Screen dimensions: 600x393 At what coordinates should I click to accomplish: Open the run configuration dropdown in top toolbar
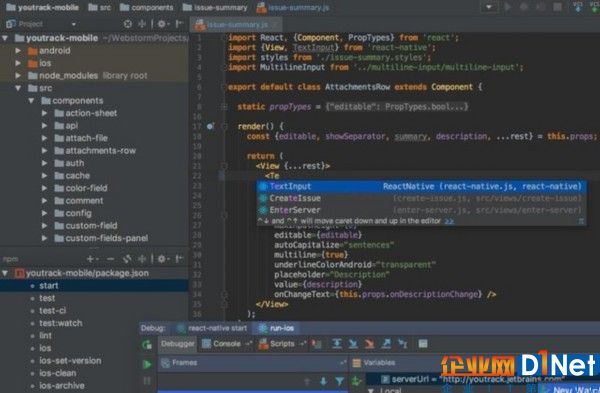pyautogui.click(x=489, y=7)
